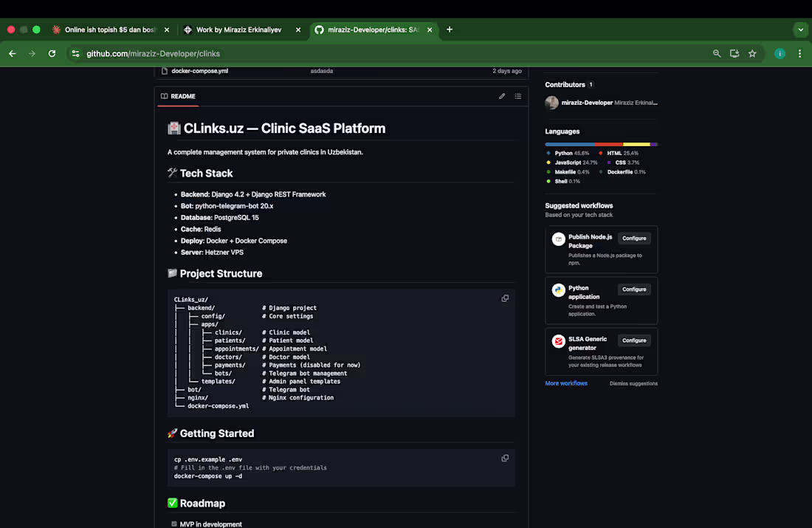Click the '2 days ago' timestamp
The width and height of the screenshot is (812, 528).
tap(507, 71)
